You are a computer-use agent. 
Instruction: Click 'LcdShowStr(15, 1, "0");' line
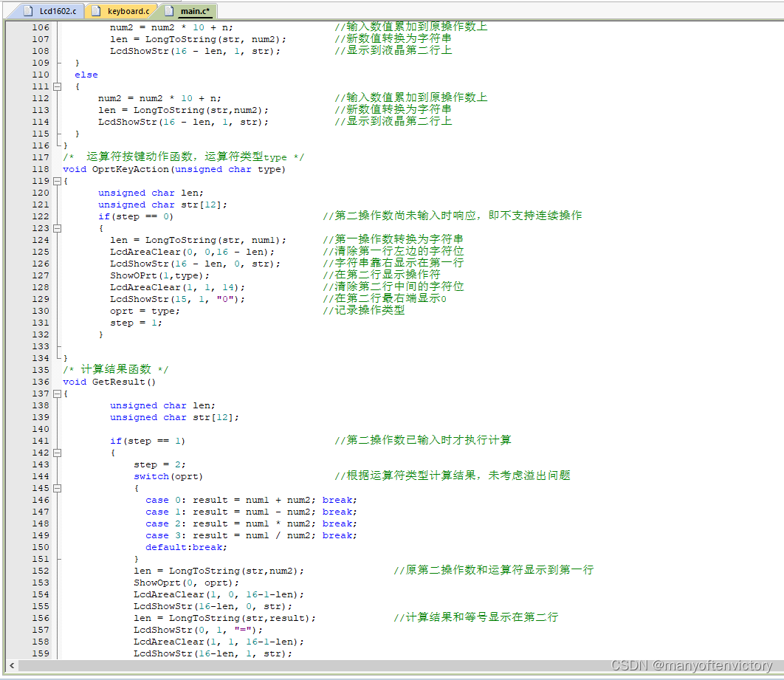pos(177,299)
